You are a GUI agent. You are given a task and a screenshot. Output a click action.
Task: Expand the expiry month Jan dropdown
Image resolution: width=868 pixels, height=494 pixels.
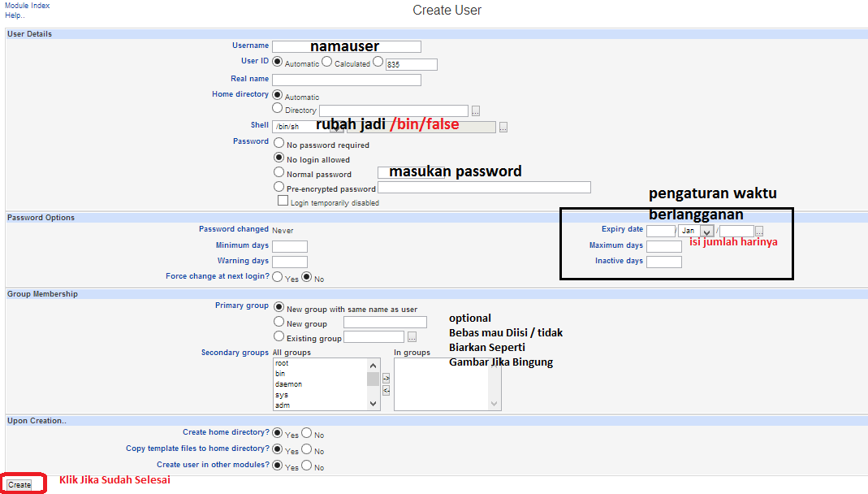[696, 231]
